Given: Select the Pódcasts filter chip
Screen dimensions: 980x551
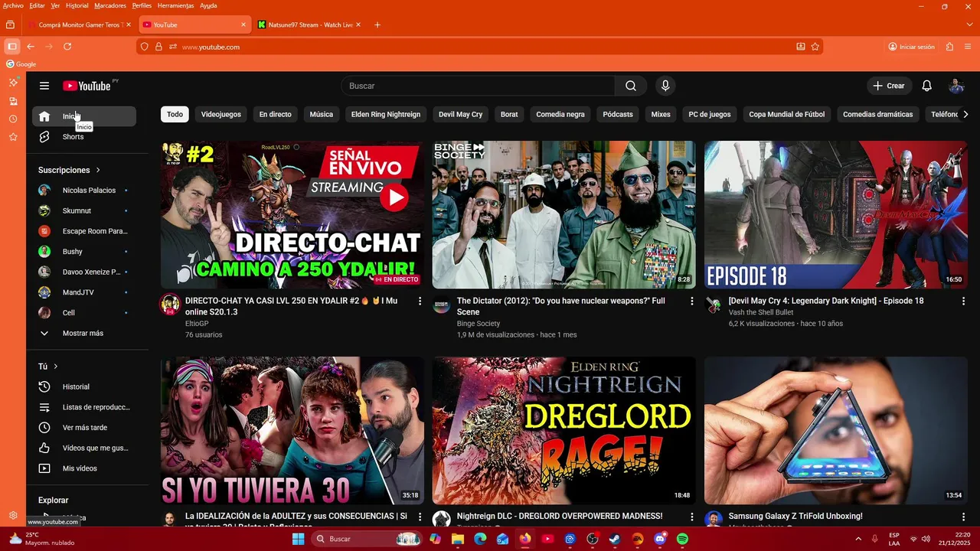Looking at the screenshot, I should click(x=618, y=114).
